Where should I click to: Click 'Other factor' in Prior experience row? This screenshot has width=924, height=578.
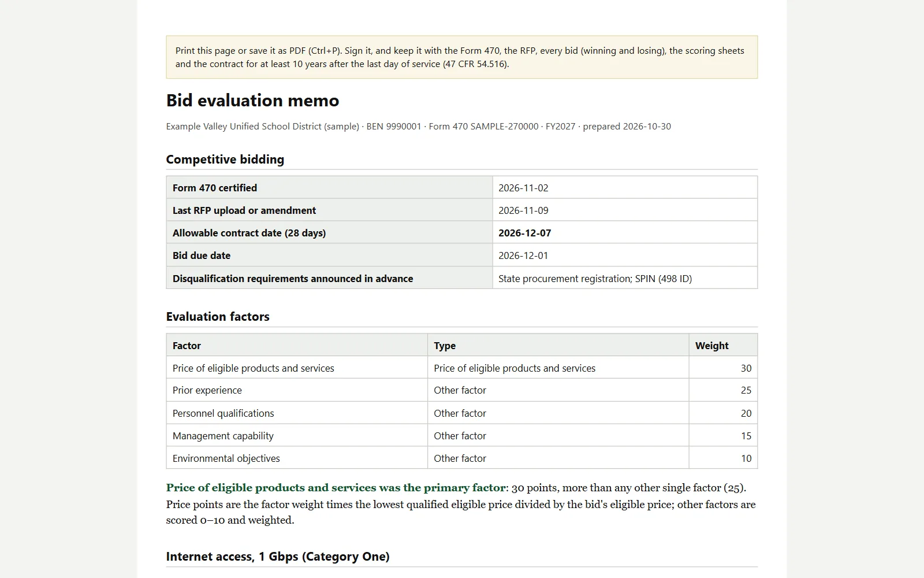pyautogui.click(x=460, y=390)
